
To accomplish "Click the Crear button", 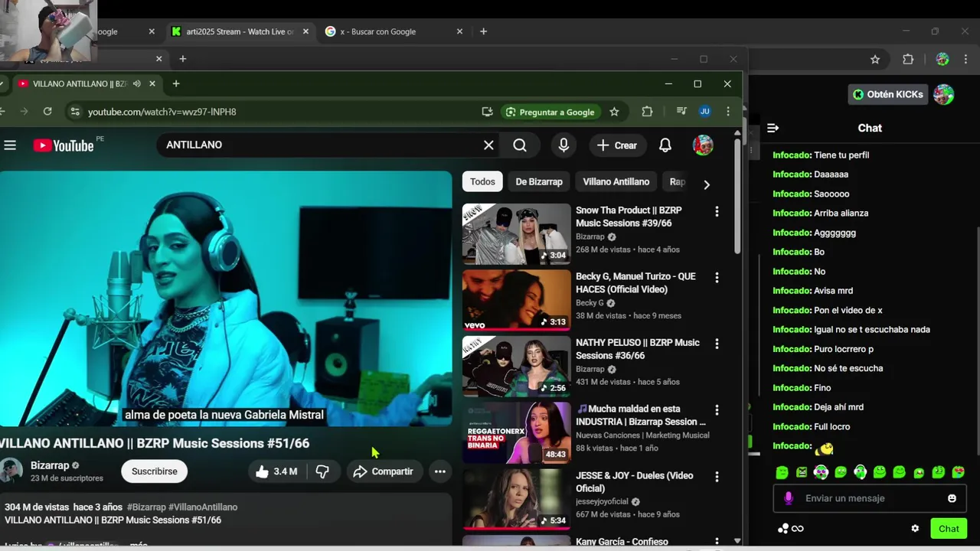I will click(617, 145).
